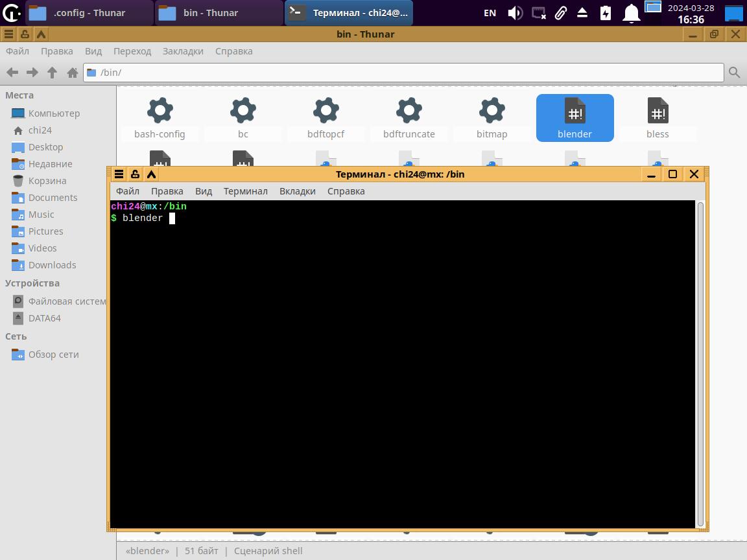Viewport: 747px width, 560px height.
Task: Click Thunar titlebar window menu icon
Action: (8, 34)
